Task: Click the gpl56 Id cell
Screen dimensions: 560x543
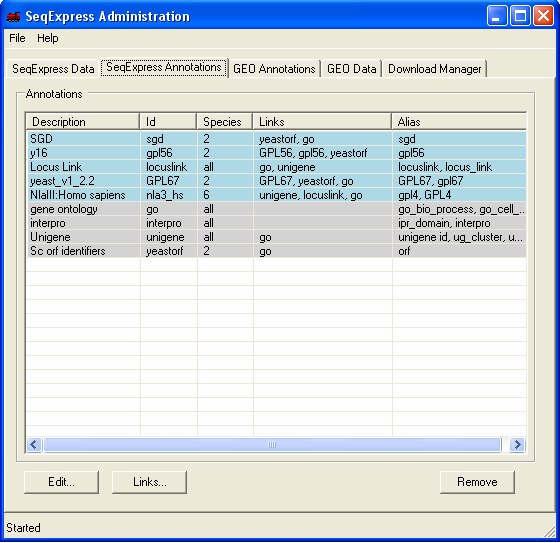Action: tap(169, 153)
